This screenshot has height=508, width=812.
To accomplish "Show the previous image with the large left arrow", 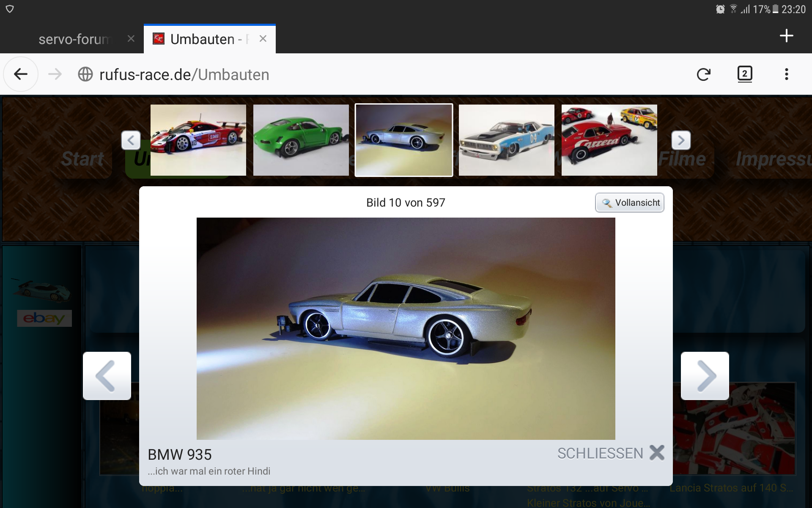I will 107,376.
